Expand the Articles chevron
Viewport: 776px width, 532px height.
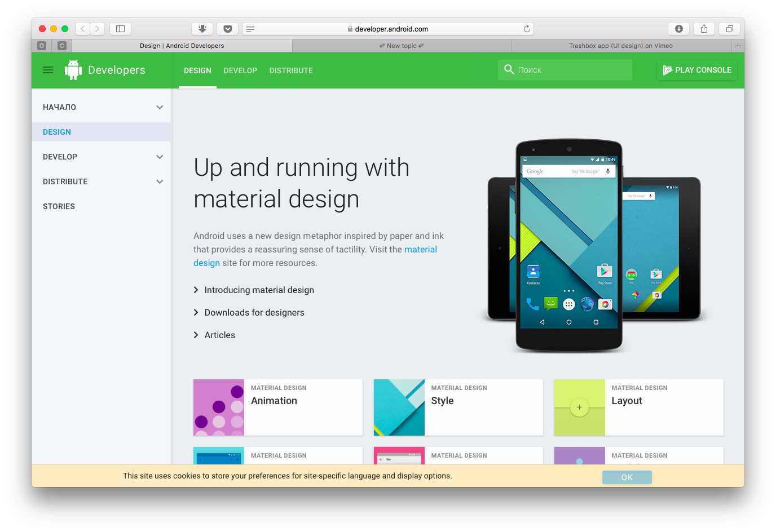(x=196, y=335)
